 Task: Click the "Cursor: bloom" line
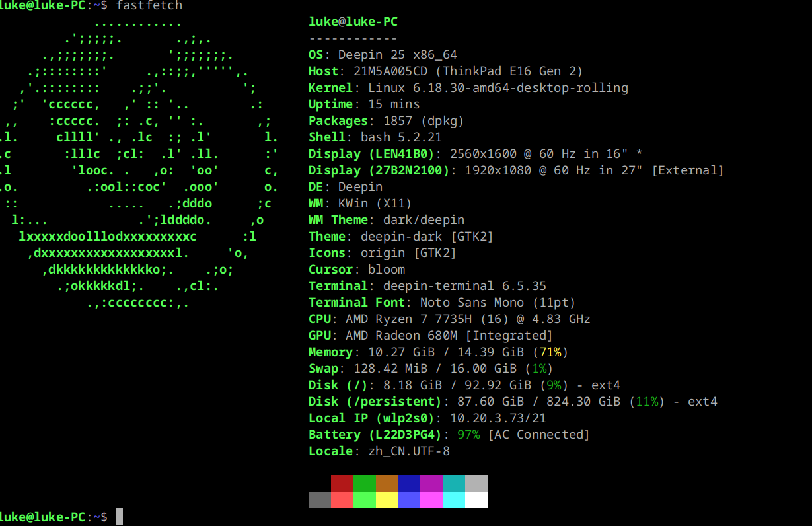tap(357, 270)
